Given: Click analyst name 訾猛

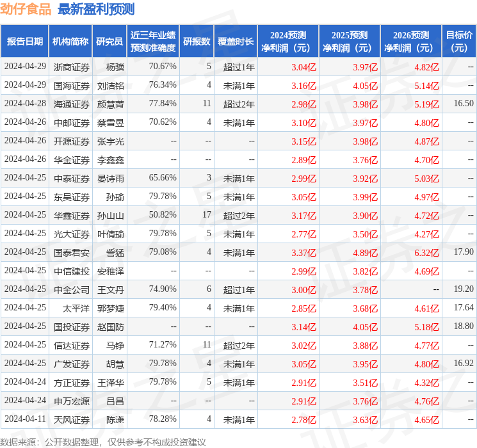Looking at the screenshot, I should (115, 252).
